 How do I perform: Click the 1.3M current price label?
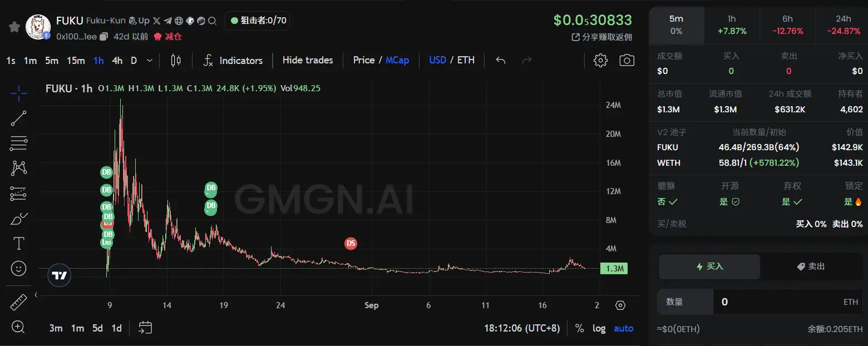[614, 269]
